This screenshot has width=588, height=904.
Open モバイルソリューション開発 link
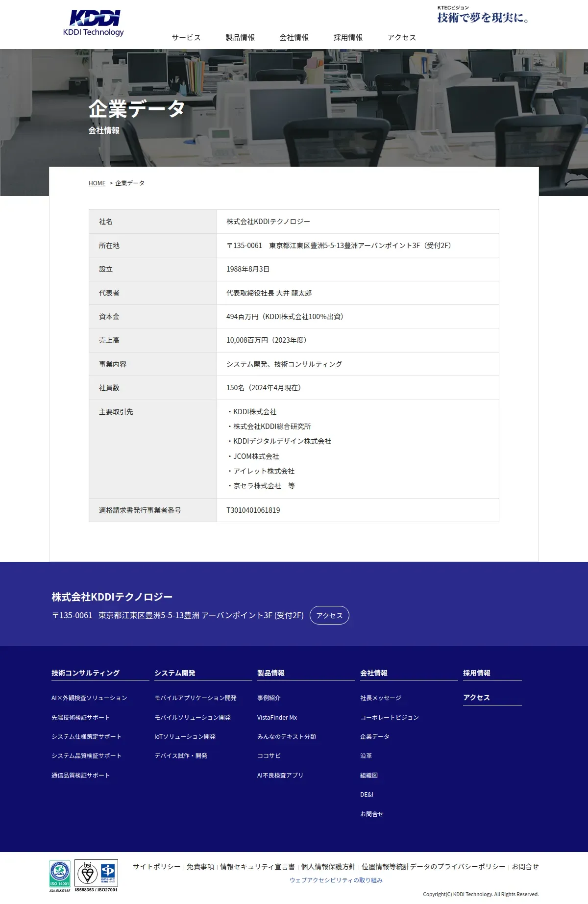click(193, 718)
